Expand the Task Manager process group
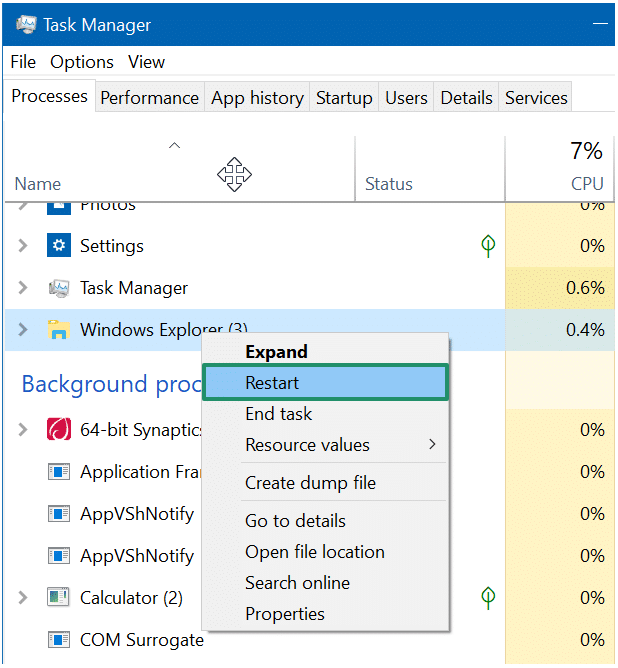The height and width of the screenshot is (668, 618). pyautogui.click(x=23, y=288)
